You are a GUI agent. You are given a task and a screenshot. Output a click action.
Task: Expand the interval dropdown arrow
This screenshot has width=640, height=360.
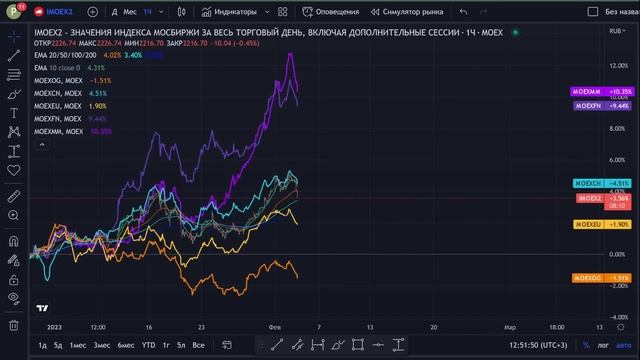click(x=161, y=12)
